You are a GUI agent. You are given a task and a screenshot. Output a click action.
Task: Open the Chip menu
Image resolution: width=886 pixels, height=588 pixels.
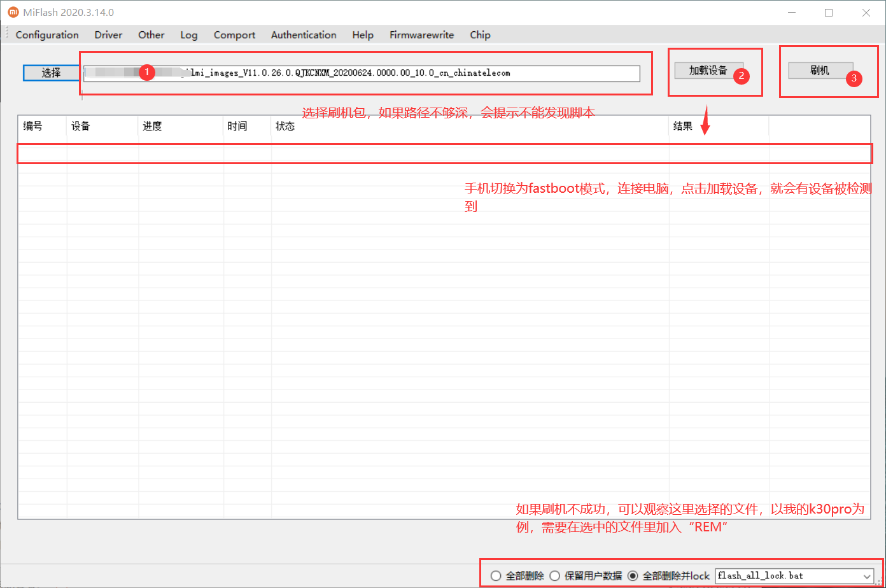point(480,35)
